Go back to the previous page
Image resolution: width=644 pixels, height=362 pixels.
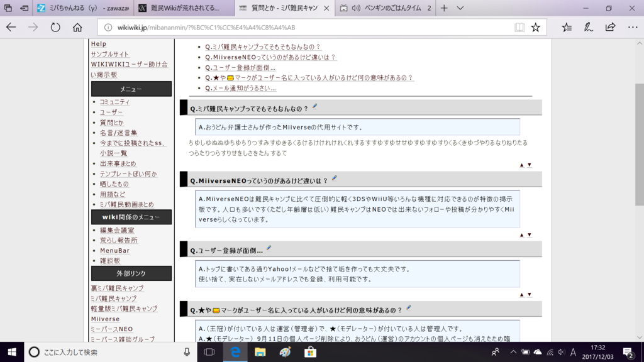[x=11, y=28]
